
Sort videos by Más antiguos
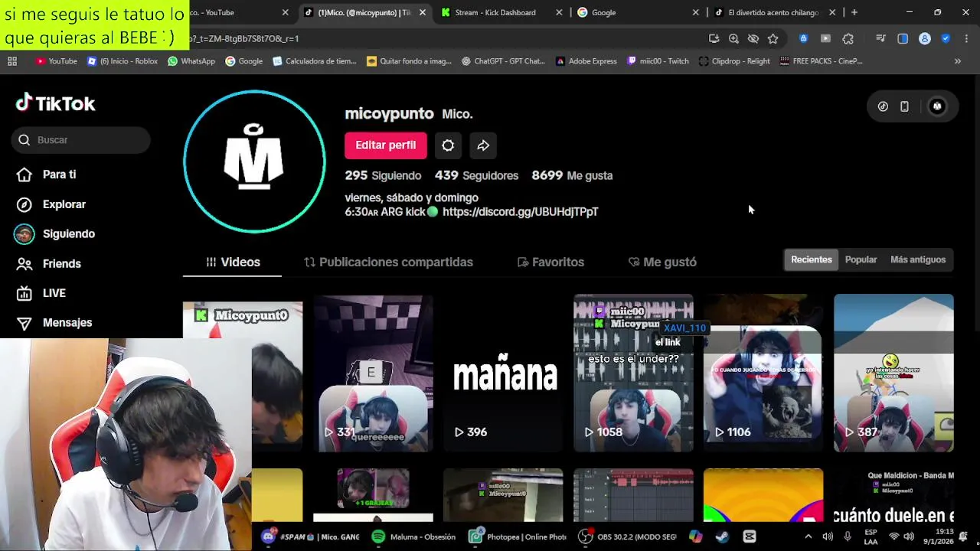(x=918, y=259)
